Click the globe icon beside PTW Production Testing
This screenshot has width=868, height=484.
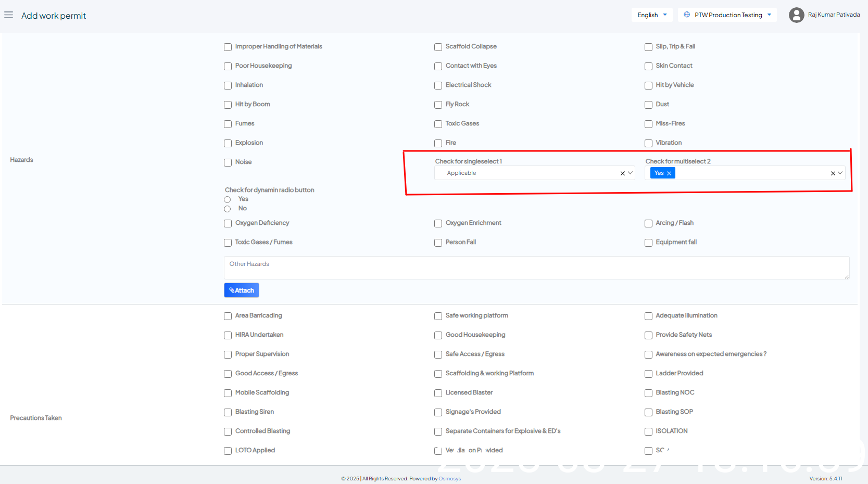click(x=687, y=15)
